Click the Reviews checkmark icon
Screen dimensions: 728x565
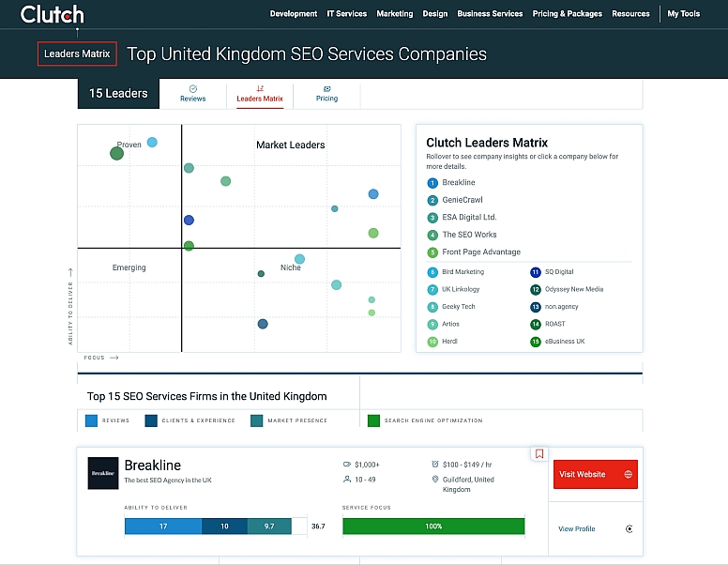point(193,89)
